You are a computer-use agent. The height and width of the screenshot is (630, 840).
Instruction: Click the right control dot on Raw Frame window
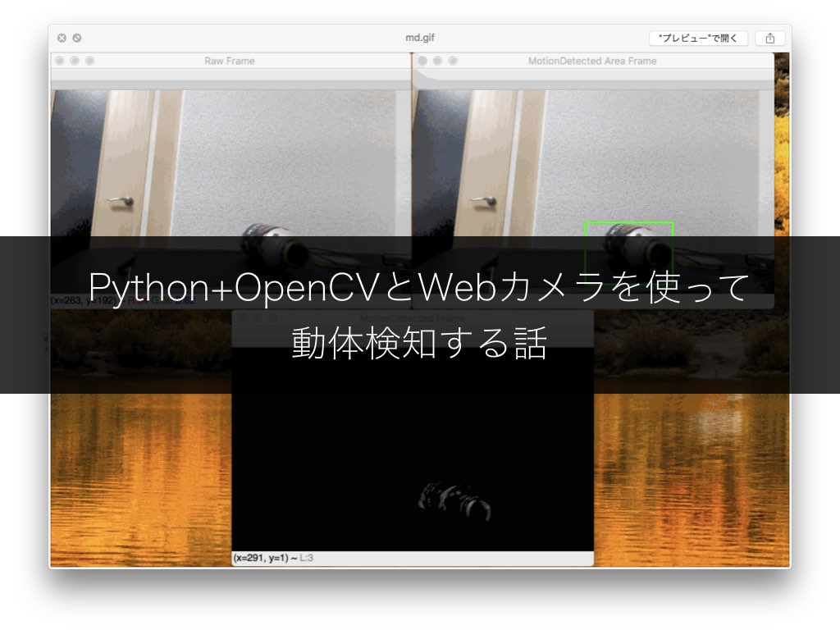tap(89, 60)
